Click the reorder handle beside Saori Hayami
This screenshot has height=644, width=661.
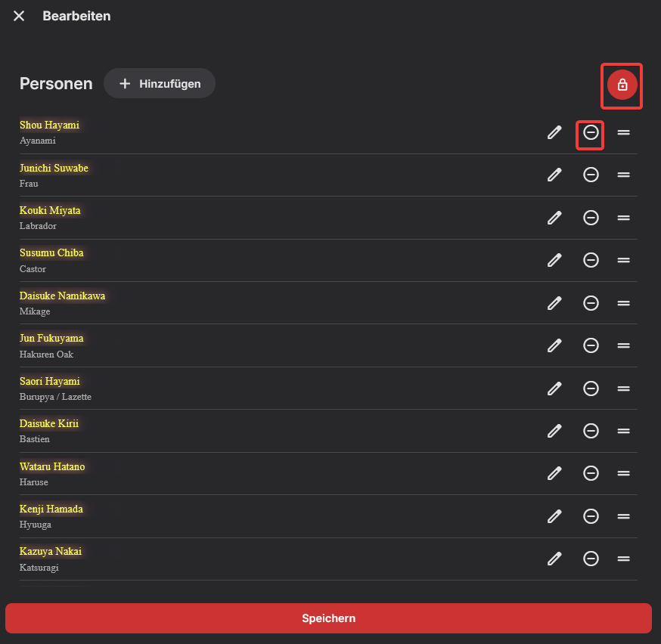click(x=624, y=389)
